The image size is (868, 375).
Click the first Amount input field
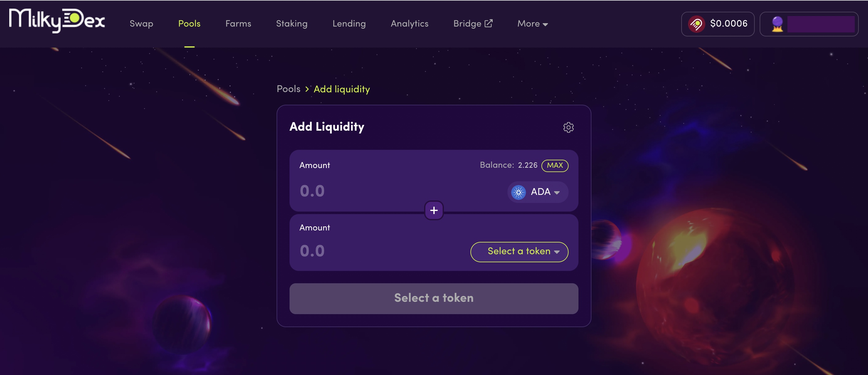(x=398, y=191)
